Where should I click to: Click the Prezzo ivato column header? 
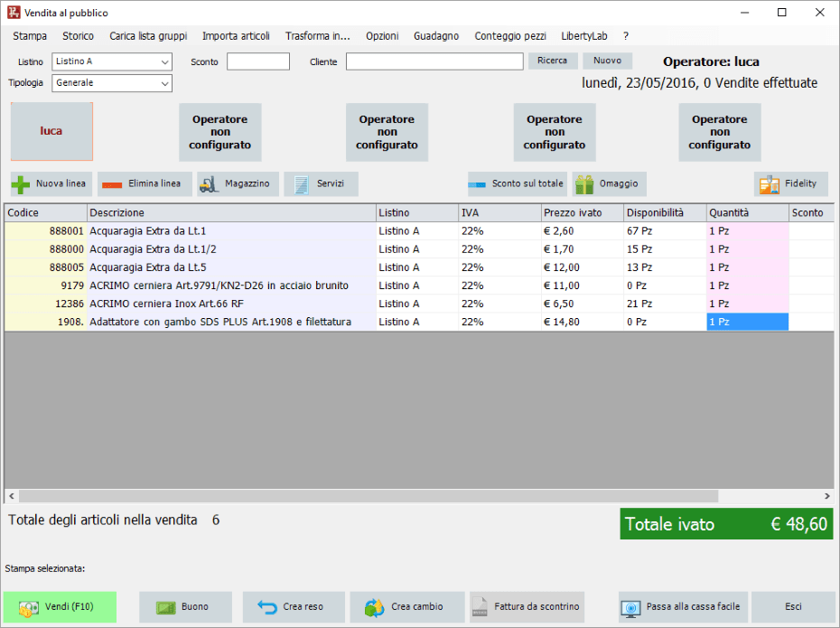pos(583,212)
